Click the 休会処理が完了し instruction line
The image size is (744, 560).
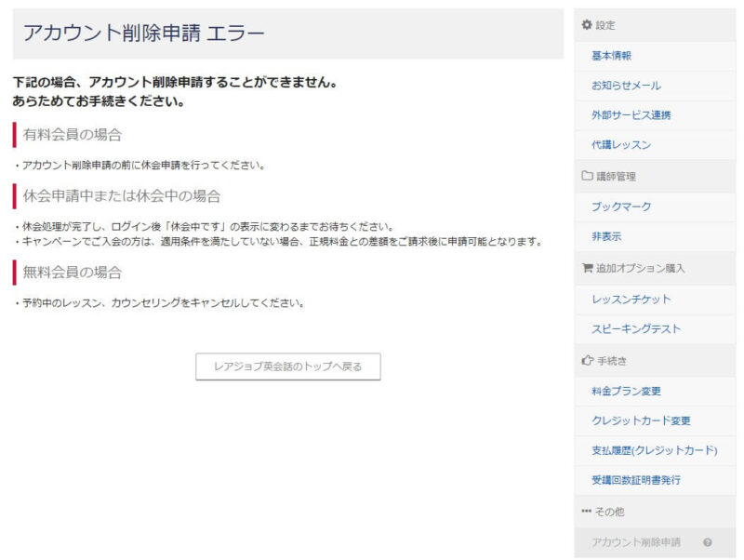point(204,227)
